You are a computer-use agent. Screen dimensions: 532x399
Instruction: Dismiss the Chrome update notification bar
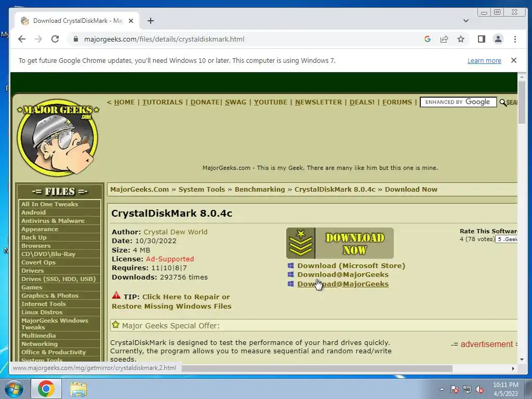coord(514,60)
